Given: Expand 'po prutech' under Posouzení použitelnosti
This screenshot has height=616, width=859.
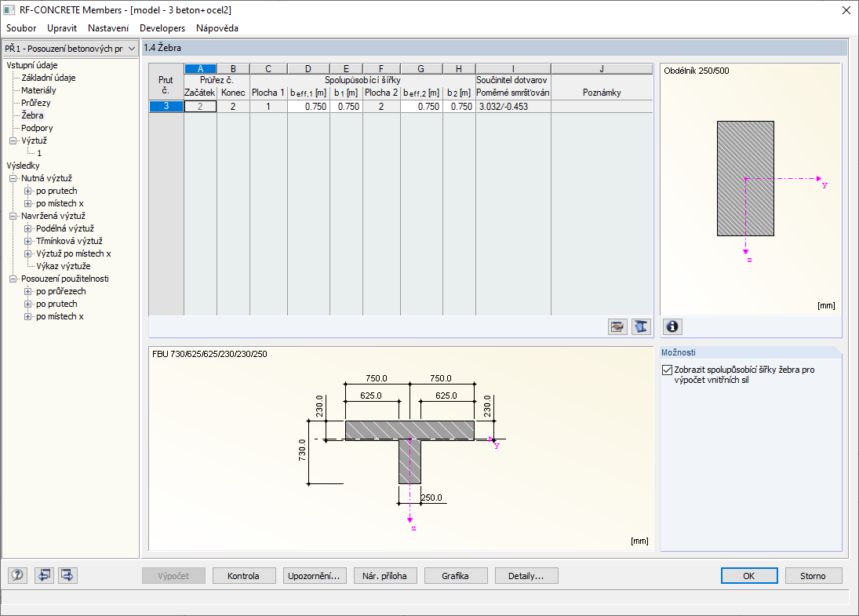Looking at the screenshot, I should pos(28,304).
